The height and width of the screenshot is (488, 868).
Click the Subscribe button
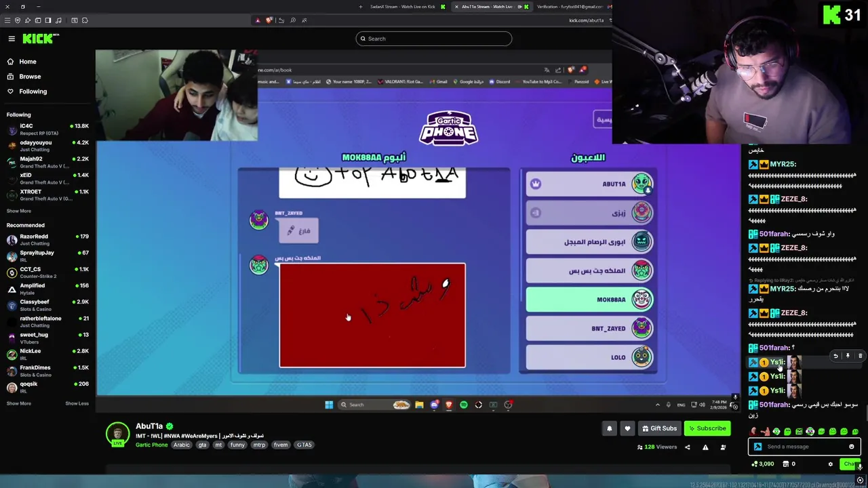[707, 428]
